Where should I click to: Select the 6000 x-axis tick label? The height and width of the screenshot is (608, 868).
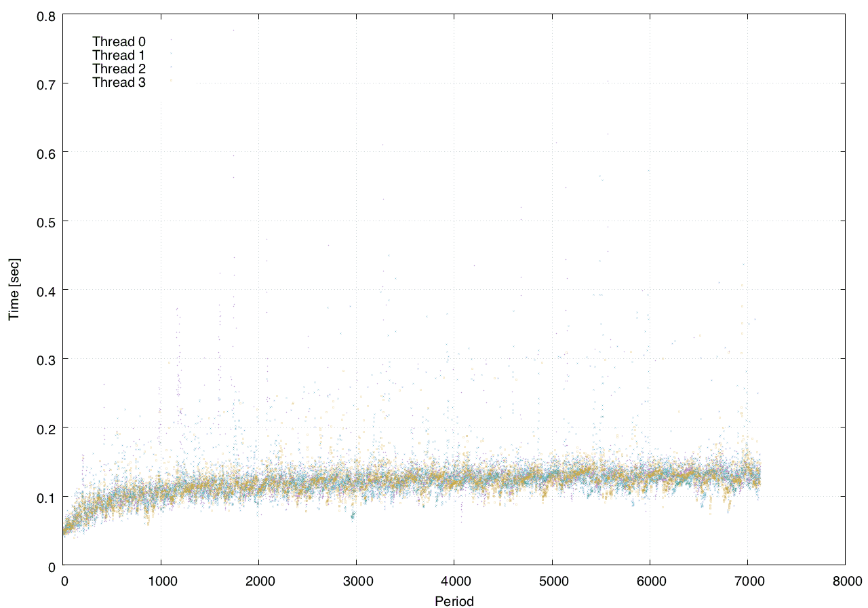650,581
